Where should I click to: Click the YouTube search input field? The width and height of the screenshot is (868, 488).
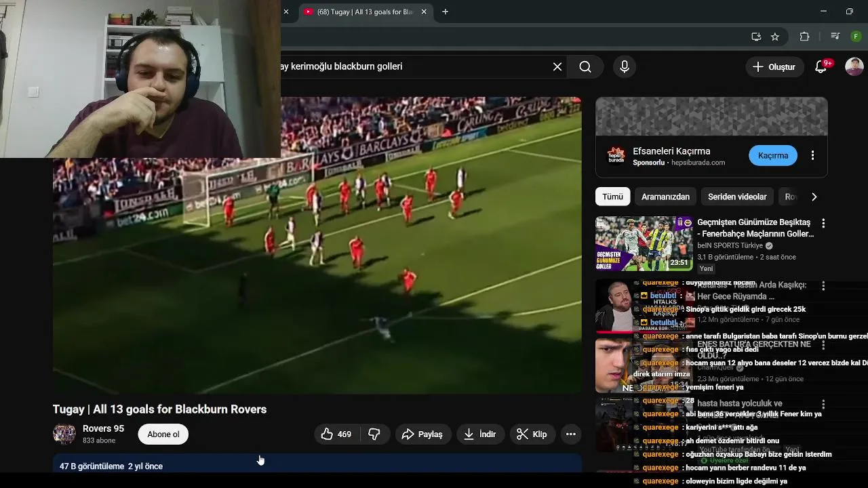pyautogui.click(x=414, y=66)
